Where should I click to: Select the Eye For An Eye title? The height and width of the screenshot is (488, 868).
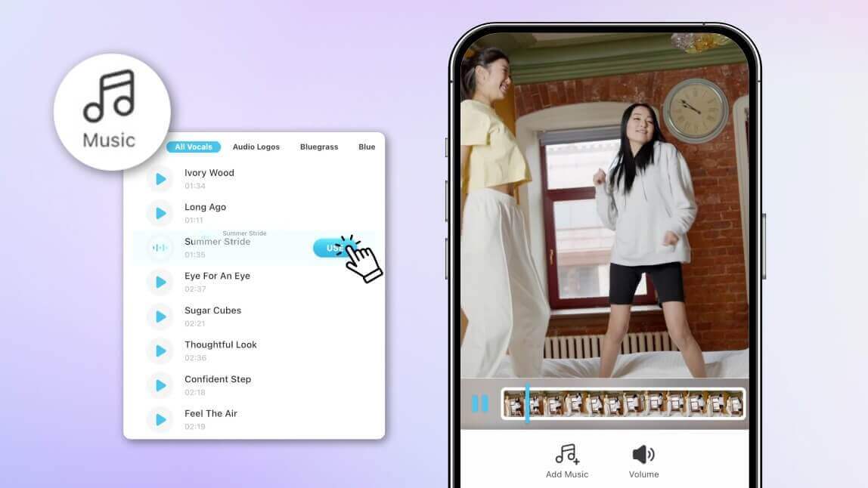coord(217,276)
